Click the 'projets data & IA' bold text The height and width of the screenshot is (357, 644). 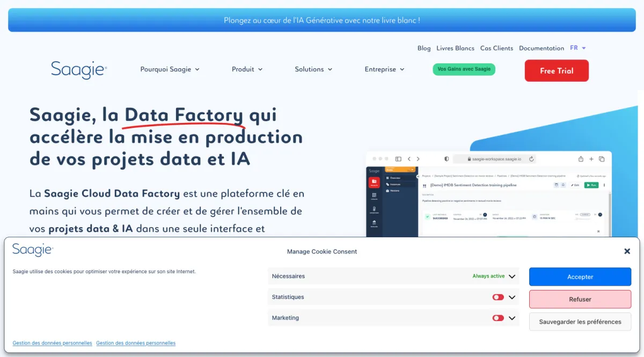[90, 229]
